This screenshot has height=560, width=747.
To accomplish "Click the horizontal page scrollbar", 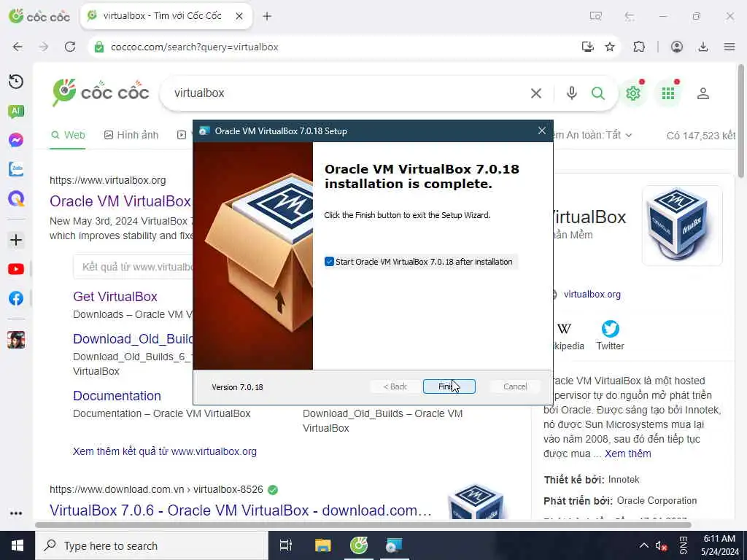I will tap(363, 525).
